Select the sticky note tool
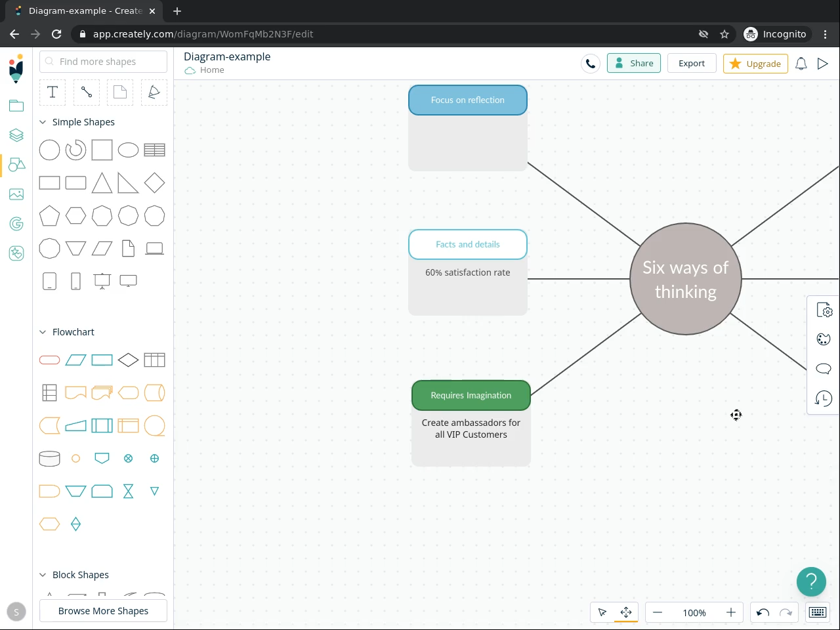This screenshot has height=630, width=840. 120,93
